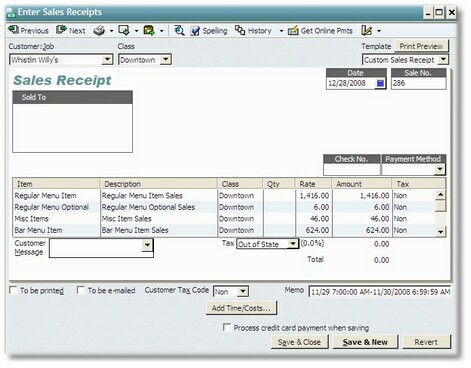Open the Tax dropdown showing Out of State

click(292, 244)
